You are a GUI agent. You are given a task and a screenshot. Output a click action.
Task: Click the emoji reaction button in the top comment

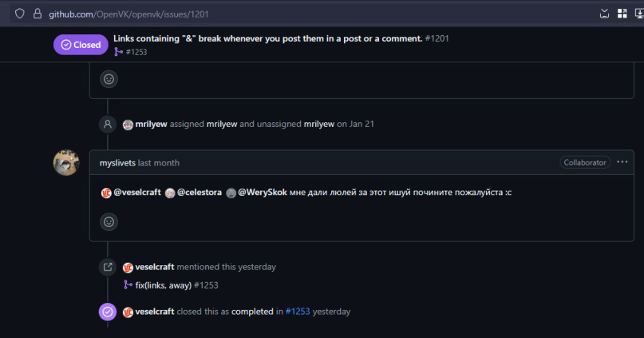coord(109,79)
